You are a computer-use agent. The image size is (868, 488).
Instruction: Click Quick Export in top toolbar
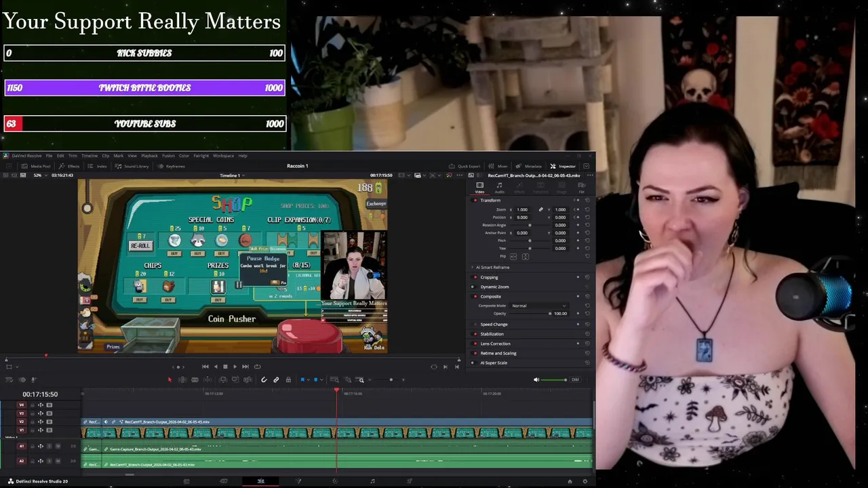(x=465, y=166)
